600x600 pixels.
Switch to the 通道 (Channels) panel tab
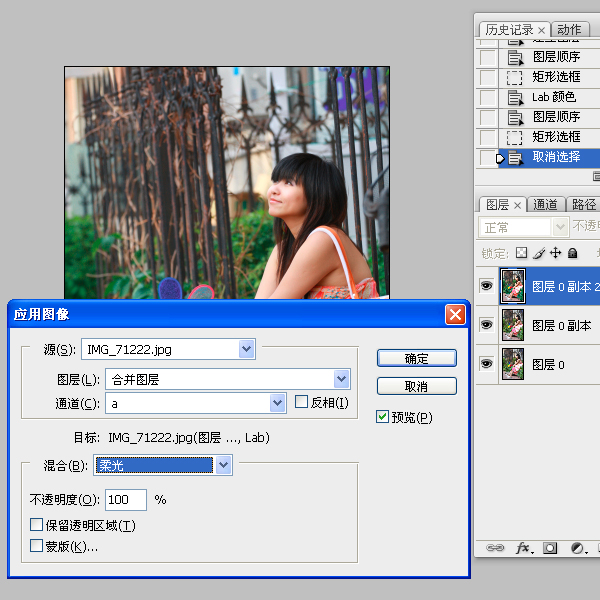[545, 204]
